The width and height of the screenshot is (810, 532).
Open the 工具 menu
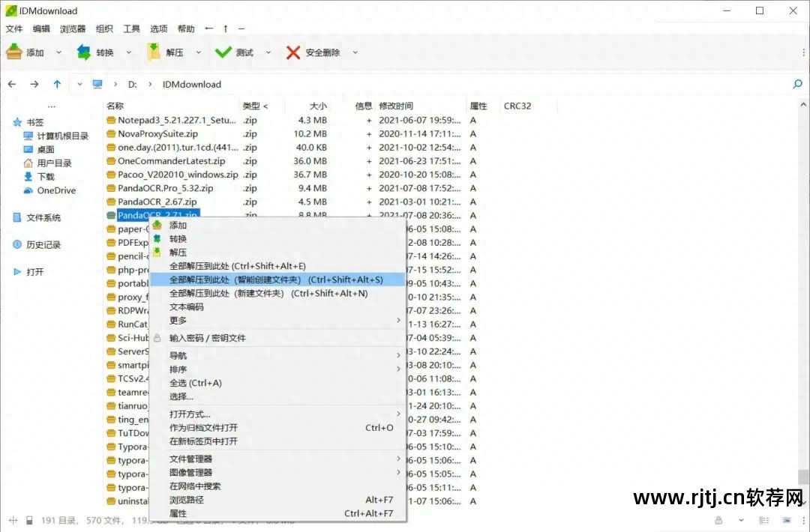[x=131, y=28]
